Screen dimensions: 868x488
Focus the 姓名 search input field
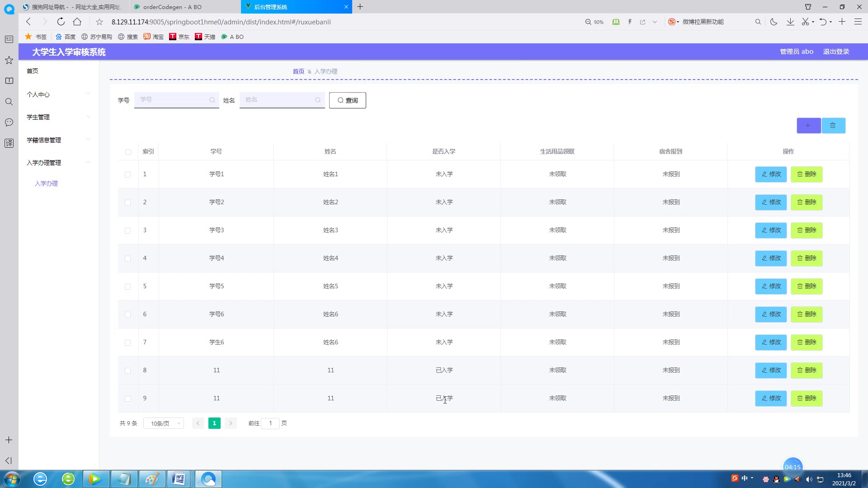[x=282, y=100]
